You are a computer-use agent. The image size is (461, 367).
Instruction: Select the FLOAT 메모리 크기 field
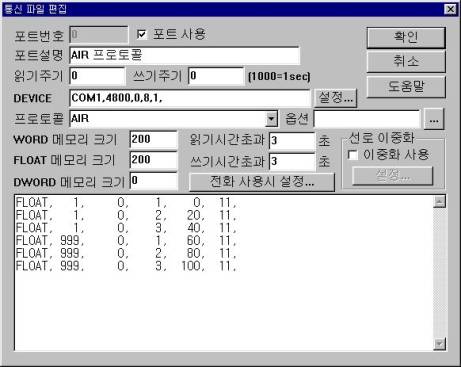(153, 160)
